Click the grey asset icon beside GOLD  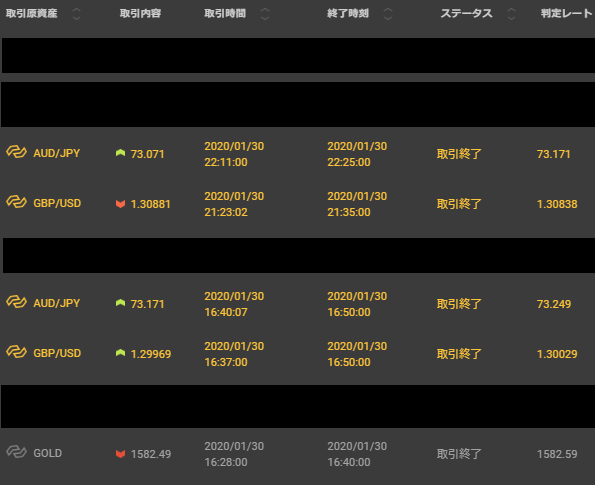[x=16, y=452]
